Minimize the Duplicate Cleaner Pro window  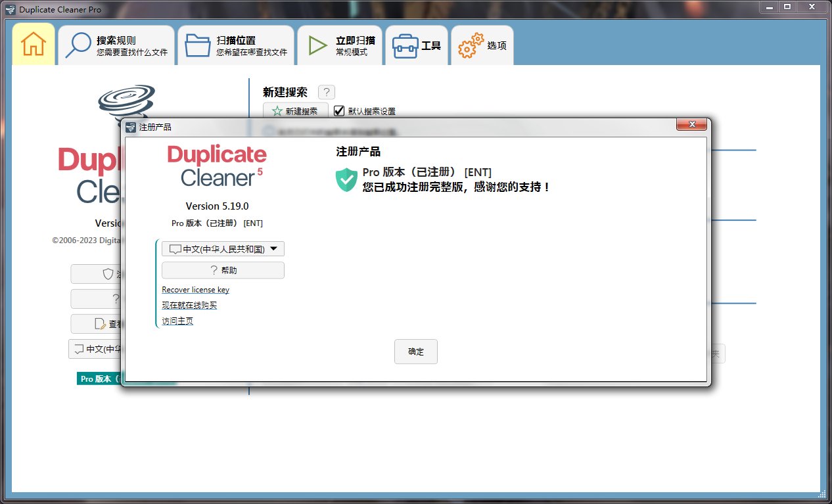point(769,6)
